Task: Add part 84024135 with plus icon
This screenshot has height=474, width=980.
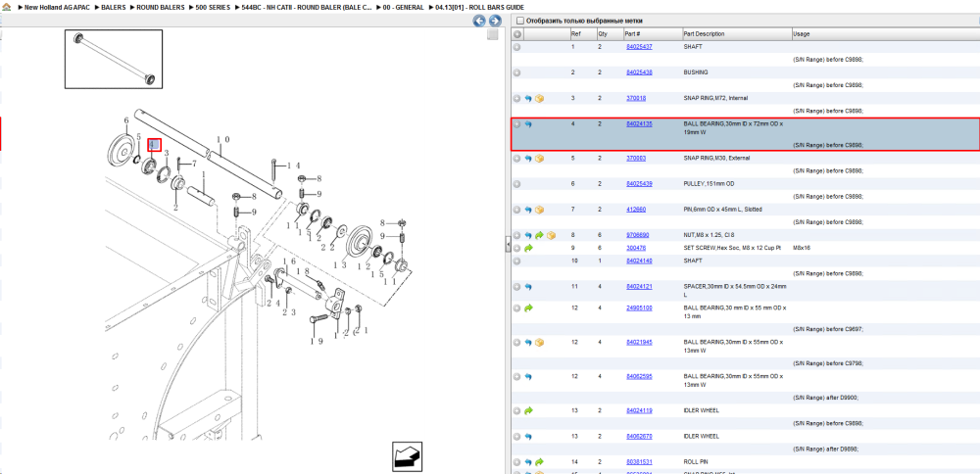Action: click(x=516, y=124)
